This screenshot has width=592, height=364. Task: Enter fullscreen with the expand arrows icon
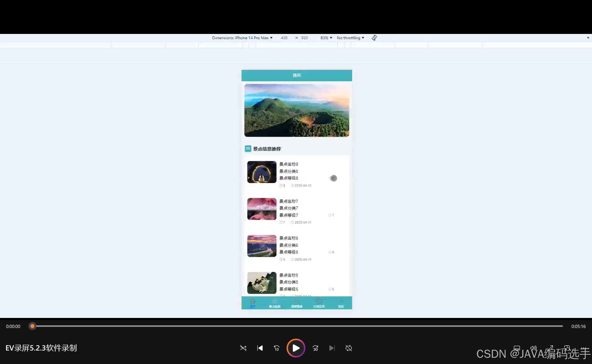point(550,348)
